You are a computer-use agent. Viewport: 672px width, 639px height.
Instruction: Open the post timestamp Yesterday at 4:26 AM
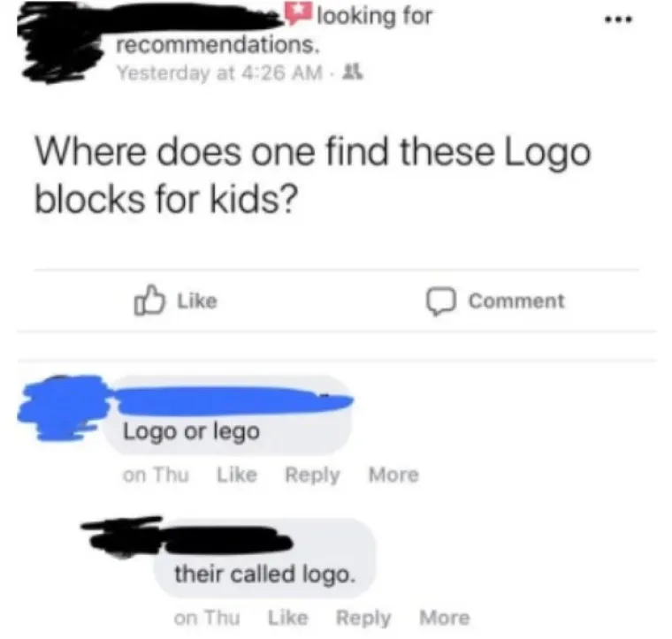point(219,72)
